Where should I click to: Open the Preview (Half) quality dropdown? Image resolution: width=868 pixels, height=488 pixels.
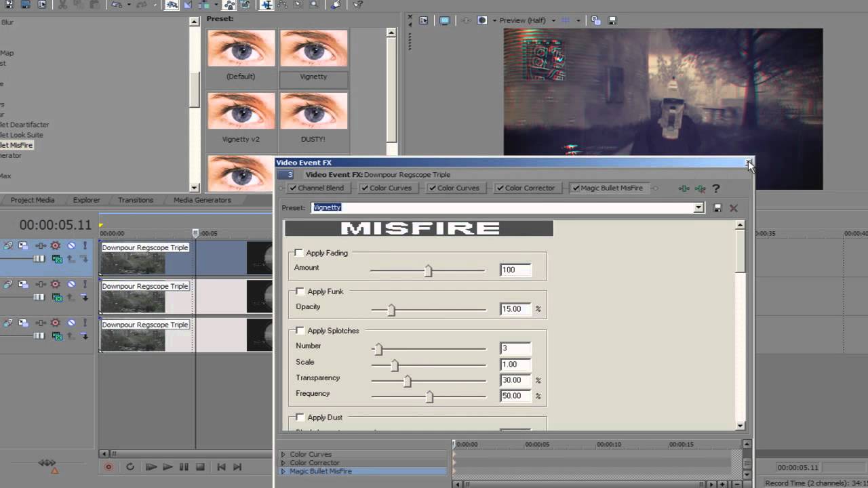[x=553, y=20]
